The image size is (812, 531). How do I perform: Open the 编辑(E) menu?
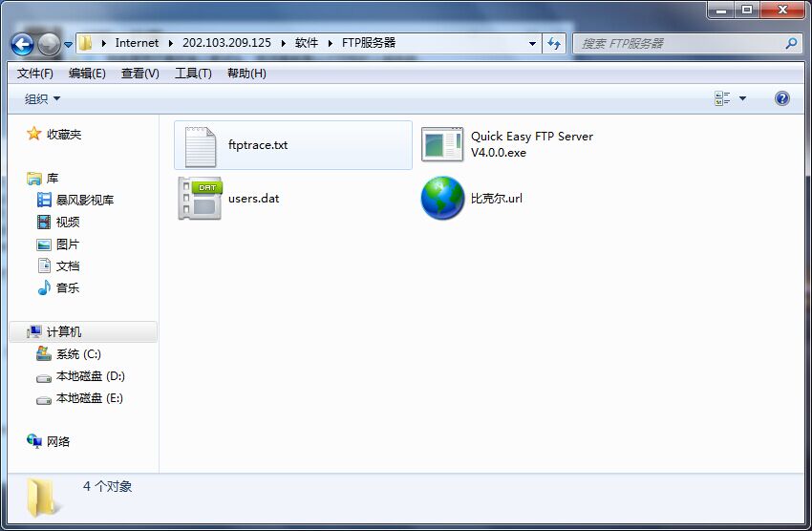87,74
